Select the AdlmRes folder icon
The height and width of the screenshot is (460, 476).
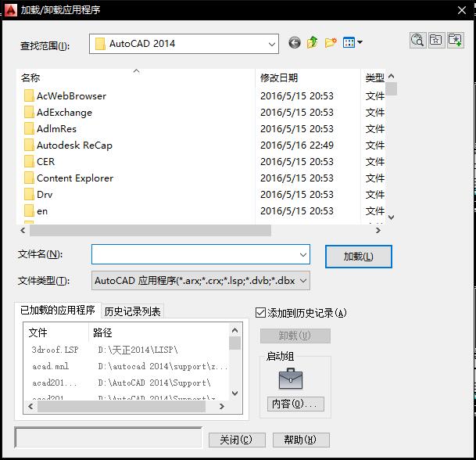click(29, 128)
